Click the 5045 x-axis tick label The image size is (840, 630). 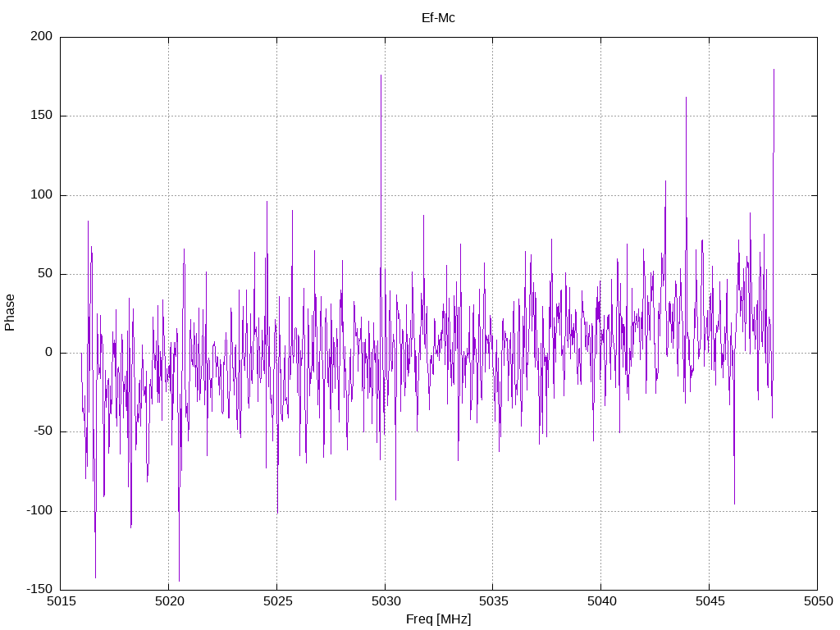click(x=710, y=601)
